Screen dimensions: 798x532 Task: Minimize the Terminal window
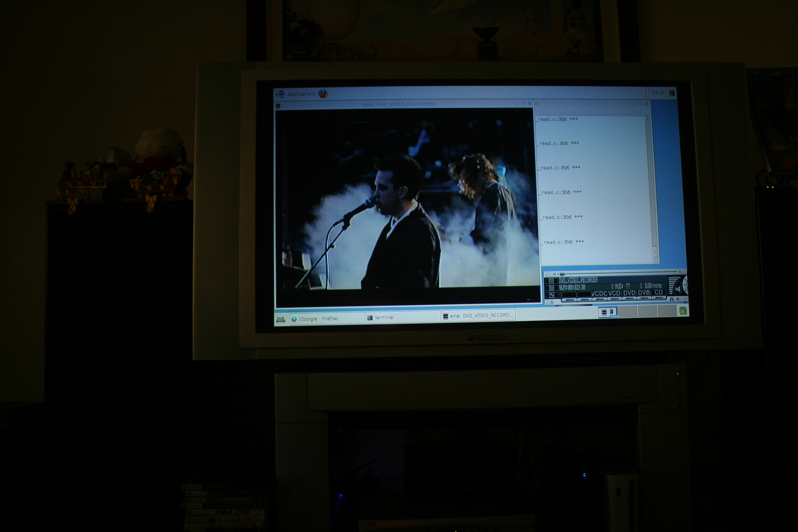click(x=634, y=104)
